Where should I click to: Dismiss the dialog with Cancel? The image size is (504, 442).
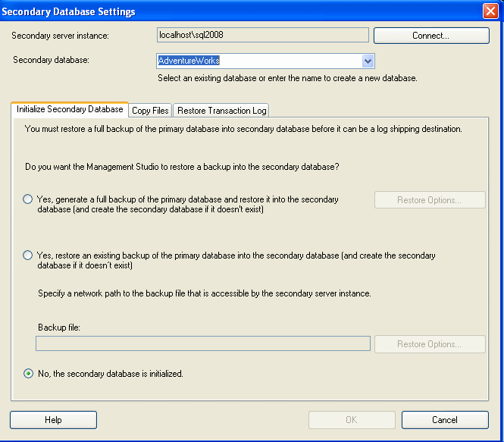pos(445,420)
